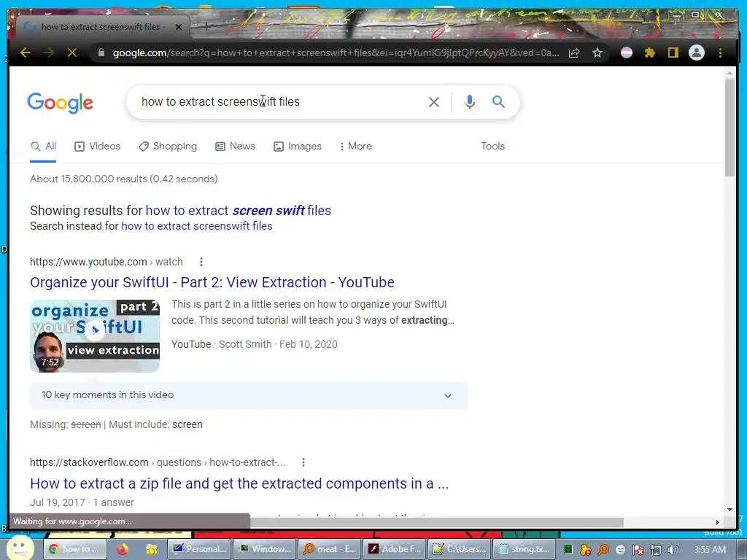Viewport: 747px width, 560px height.
Task: Switch to Chrome 'how to ...' taskbar button
Action: 75,549
